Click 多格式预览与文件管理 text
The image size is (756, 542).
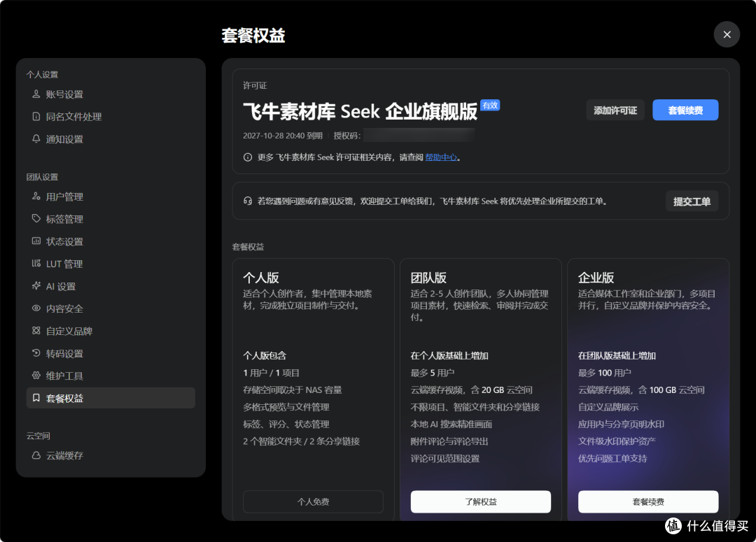[x=286, y=407]
